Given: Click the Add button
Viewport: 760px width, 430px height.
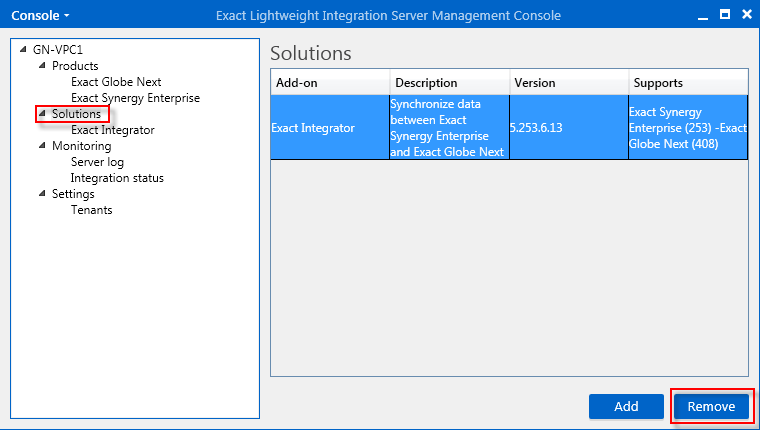Looking at the screenshot, I should [x=626, y=406].
